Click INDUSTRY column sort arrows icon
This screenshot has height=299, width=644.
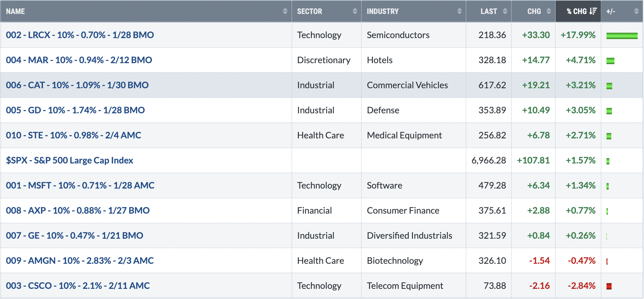click(x=459, y=11)
